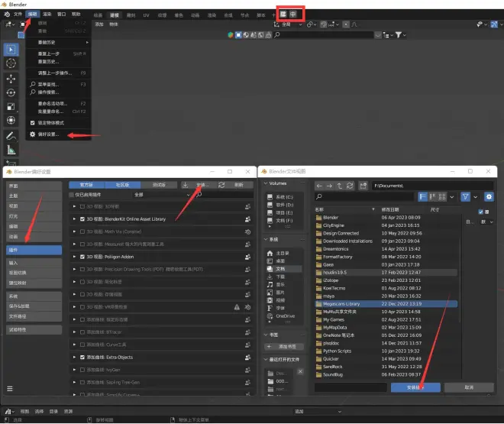Refresh the file list in file browser
504x424 pixels.
coord(350,186)
